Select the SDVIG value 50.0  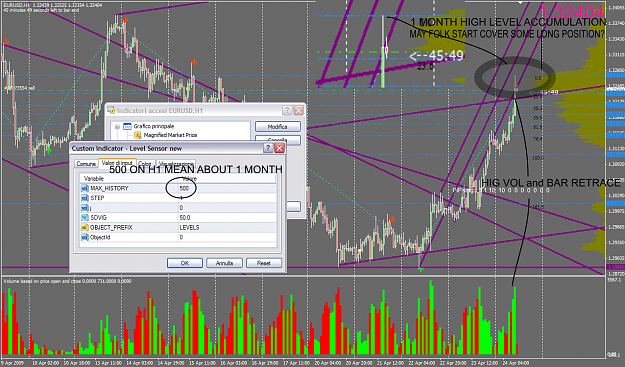point(185,218)
